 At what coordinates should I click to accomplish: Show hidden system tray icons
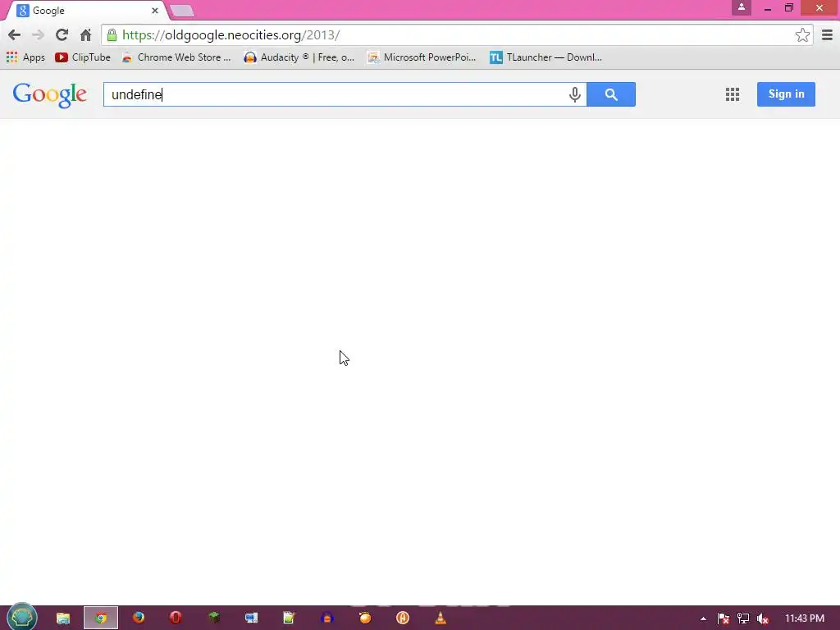point(703,619)
